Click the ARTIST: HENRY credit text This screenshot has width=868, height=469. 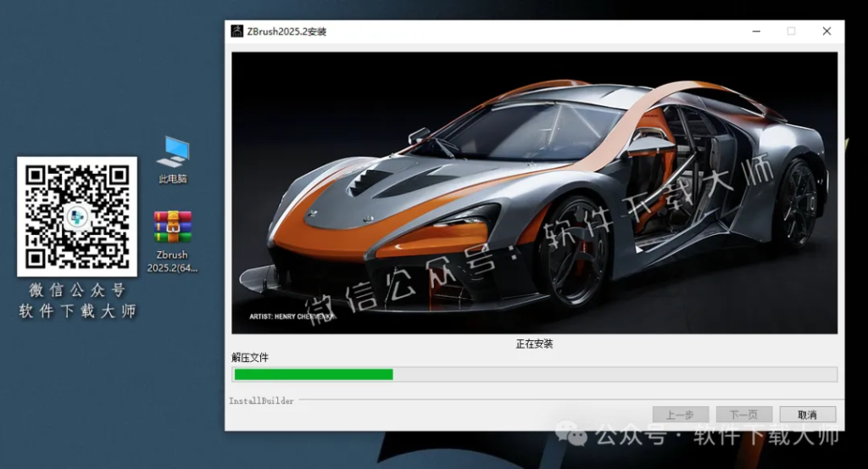click(x=292, y=316)
